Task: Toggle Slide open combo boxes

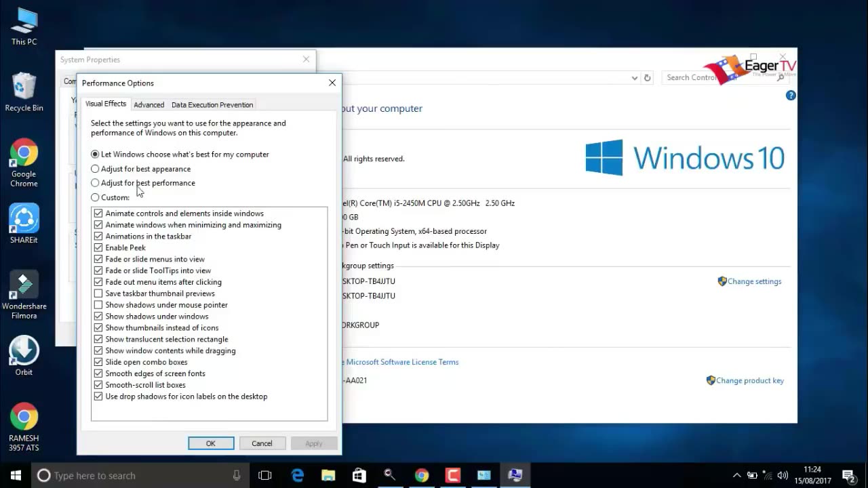Action: [98, 362]
